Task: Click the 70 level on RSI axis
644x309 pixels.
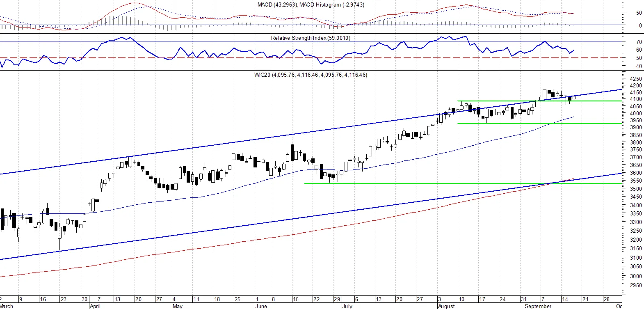Action: coord(639,42)
